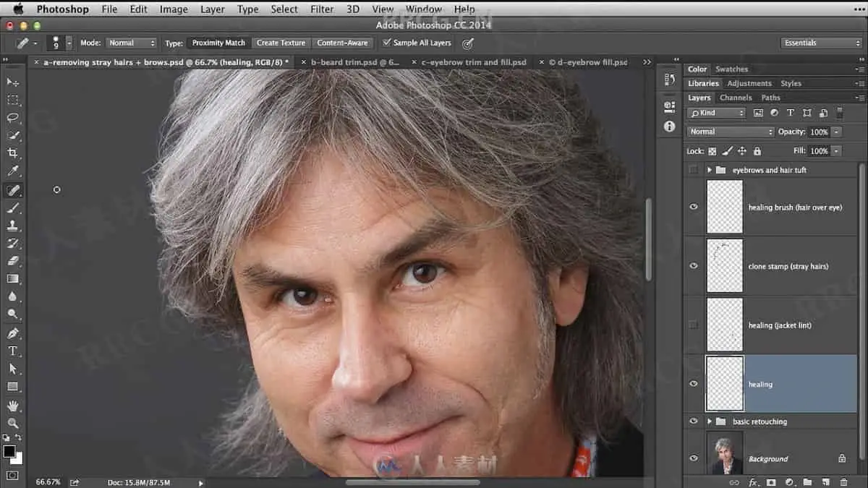Click the foreground color swatch
This screenshot has width=868, height=488.
tap(9, 451)
